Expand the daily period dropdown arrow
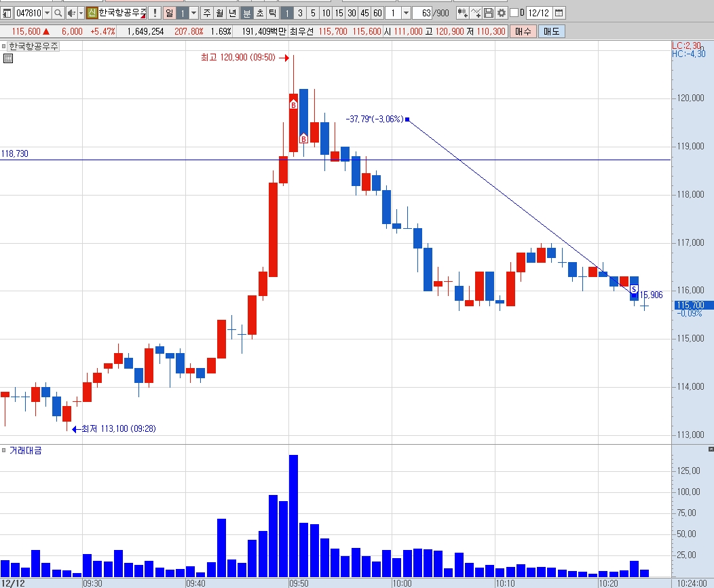Image resolution: width=714 pixels, height=588 pixels. pyautogui.click(x=193, y=13)
